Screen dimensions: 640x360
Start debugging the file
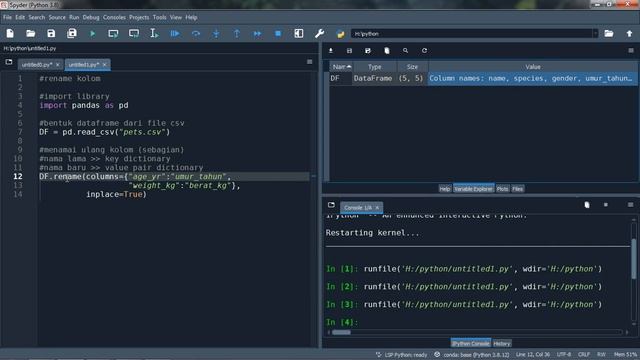[175, 33]
